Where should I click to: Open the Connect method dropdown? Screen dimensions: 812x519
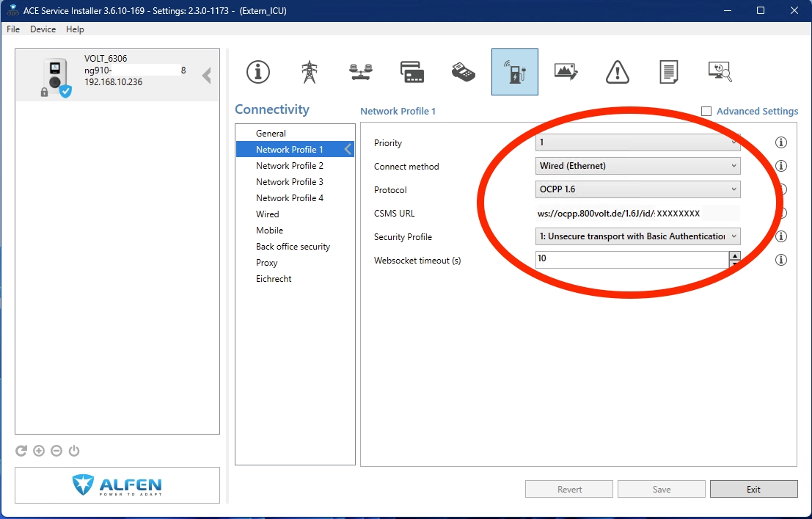(637, 166)
